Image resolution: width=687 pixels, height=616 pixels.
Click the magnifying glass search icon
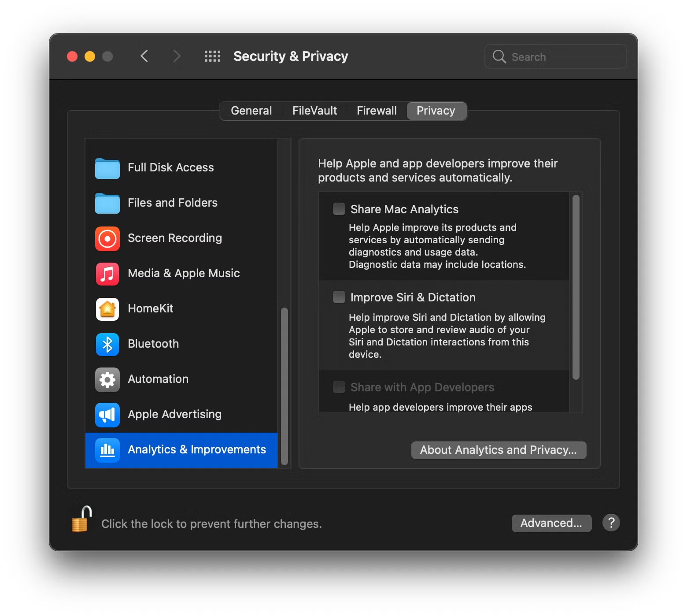point(499,56)
